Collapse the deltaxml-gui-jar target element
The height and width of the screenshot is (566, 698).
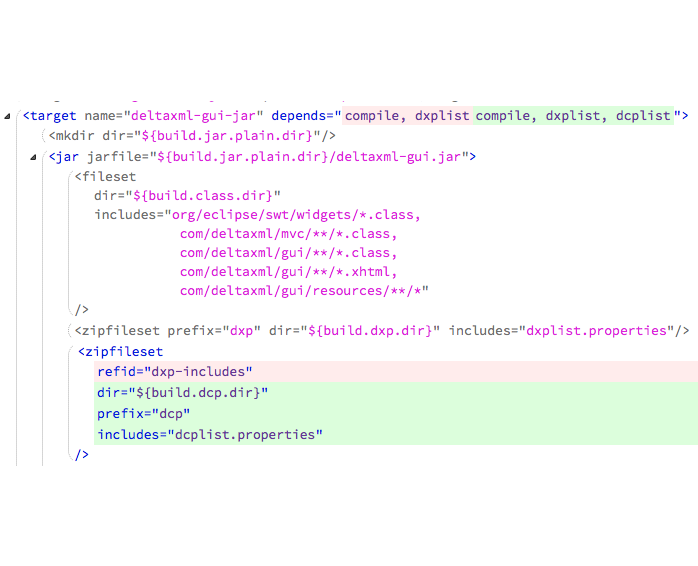[8, 116]
